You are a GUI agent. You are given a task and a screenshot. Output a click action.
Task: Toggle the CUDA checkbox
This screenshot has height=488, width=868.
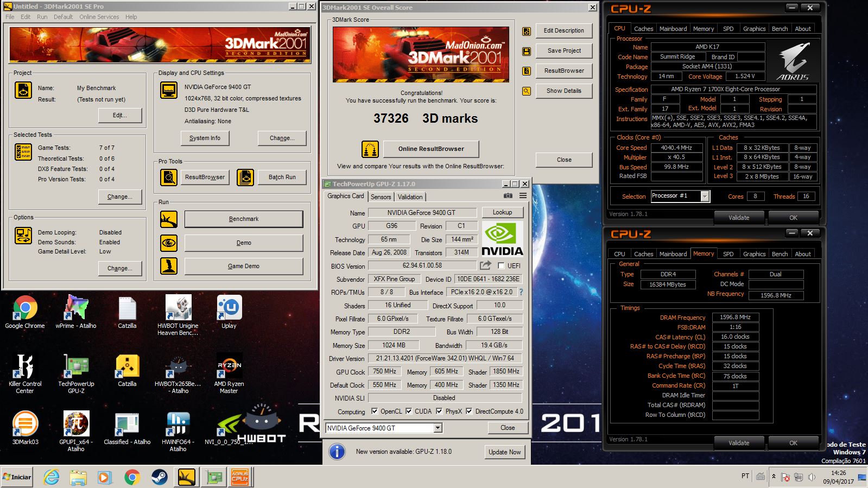click(x=409, y=411)
